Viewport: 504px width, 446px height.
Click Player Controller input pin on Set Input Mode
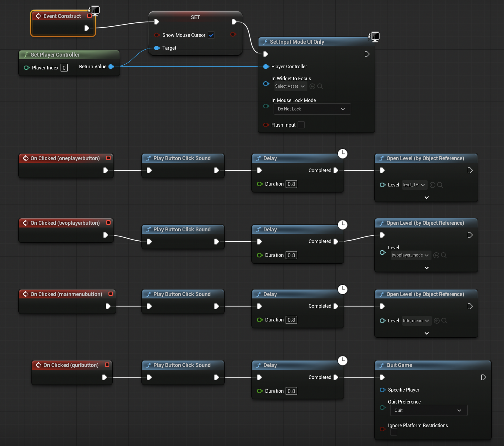click(266, 66)
